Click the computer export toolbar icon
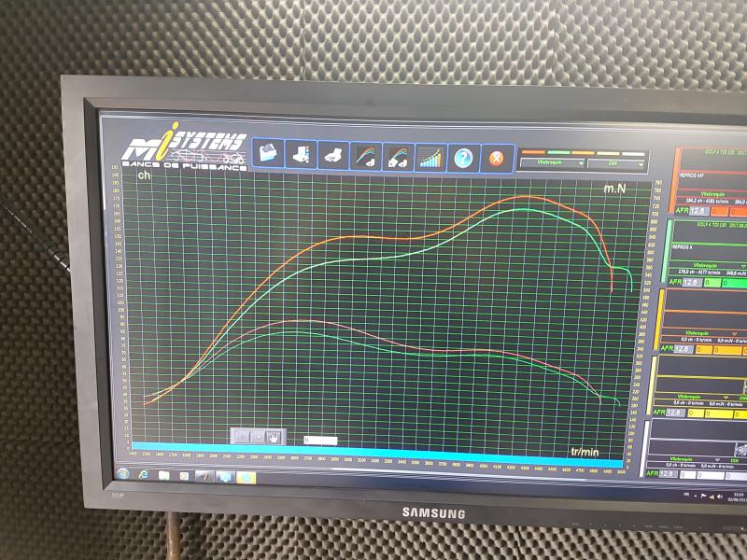Screen dimensions: 747x560 tap(301, 154)
